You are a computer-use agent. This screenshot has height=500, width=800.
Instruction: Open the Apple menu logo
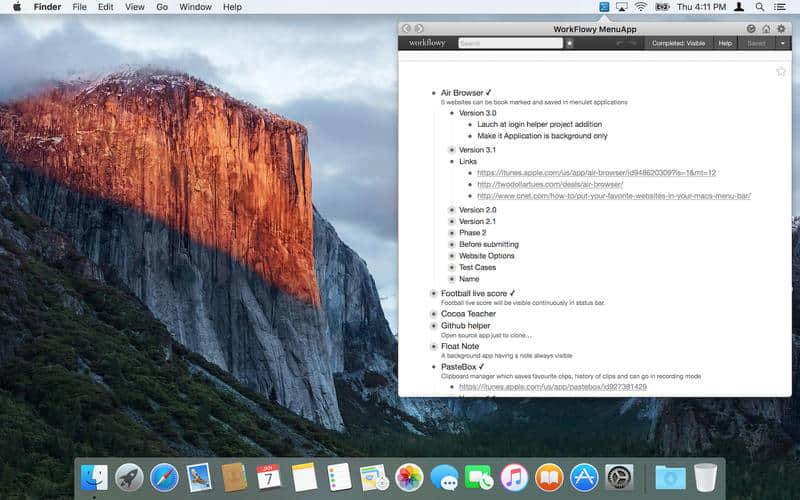tap(17, 7)
